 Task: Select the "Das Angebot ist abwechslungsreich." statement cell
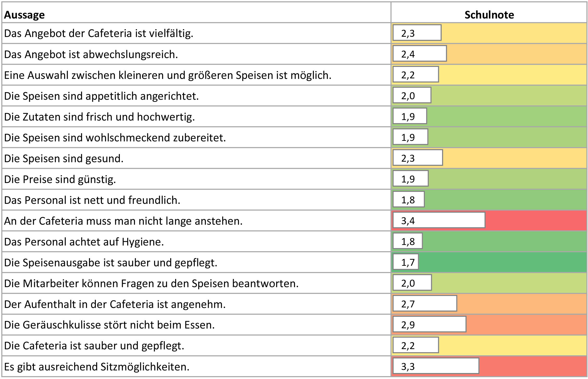(x=91, y=54)
